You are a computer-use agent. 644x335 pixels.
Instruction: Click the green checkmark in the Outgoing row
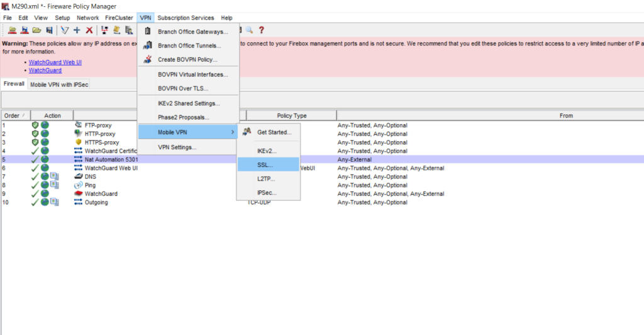35,202
